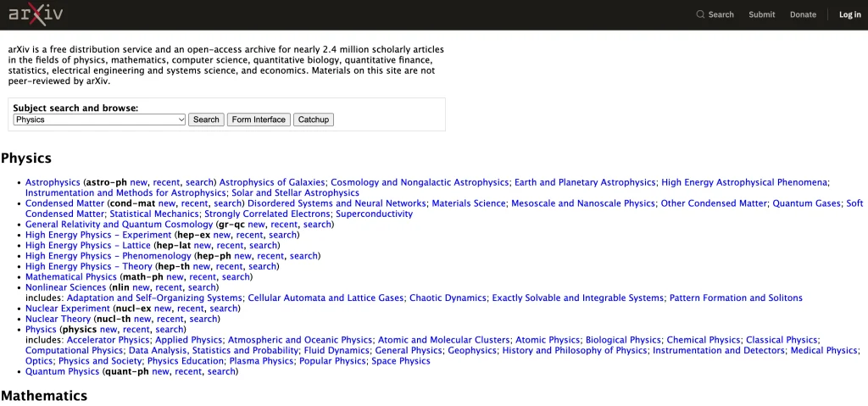This screenshot has height=406, width=868.
Task: Open search for nucl-th
Action: coord(203,319)
